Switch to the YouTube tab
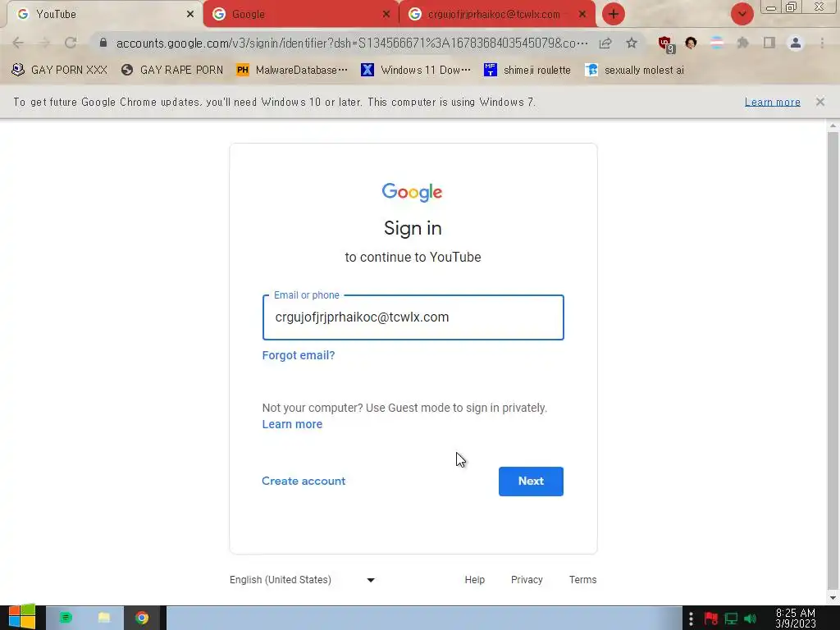This screenshot has height=630, width=840. [x=104, y=15]
